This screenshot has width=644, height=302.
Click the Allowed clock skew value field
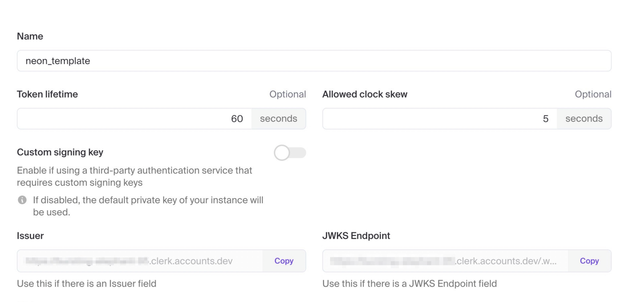440,119
